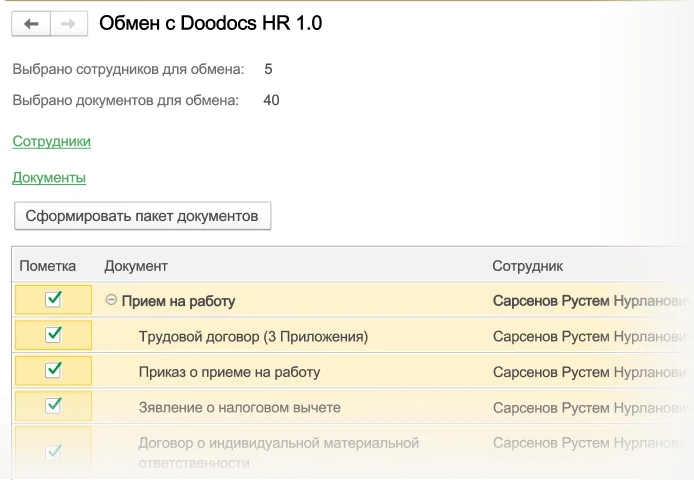
Task: Select Трудовой договор (3 Приложения) row
Action: pos(253,337)
